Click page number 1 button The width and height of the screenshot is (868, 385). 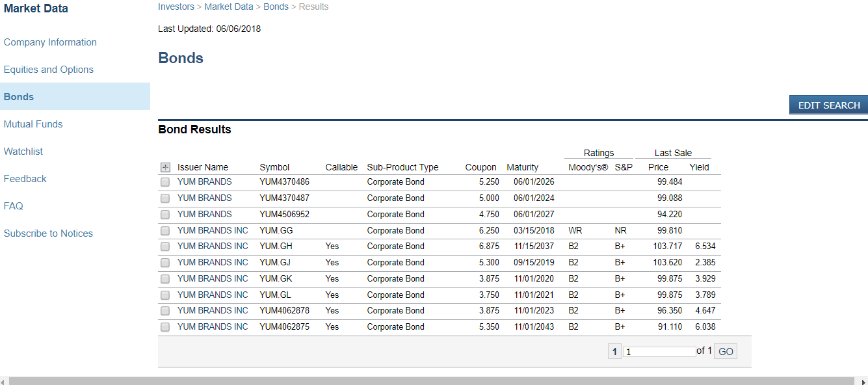click(614, 352)
